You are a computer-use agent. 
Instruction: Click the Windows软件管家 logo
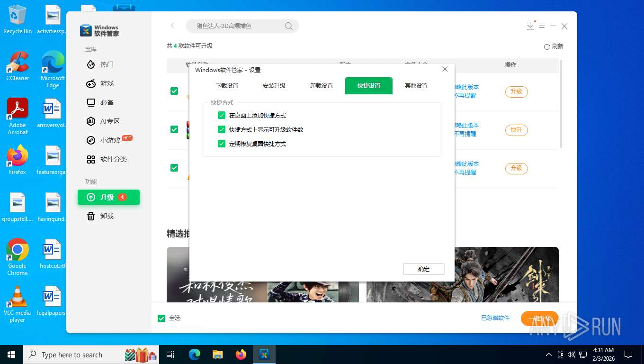point(99,30)
